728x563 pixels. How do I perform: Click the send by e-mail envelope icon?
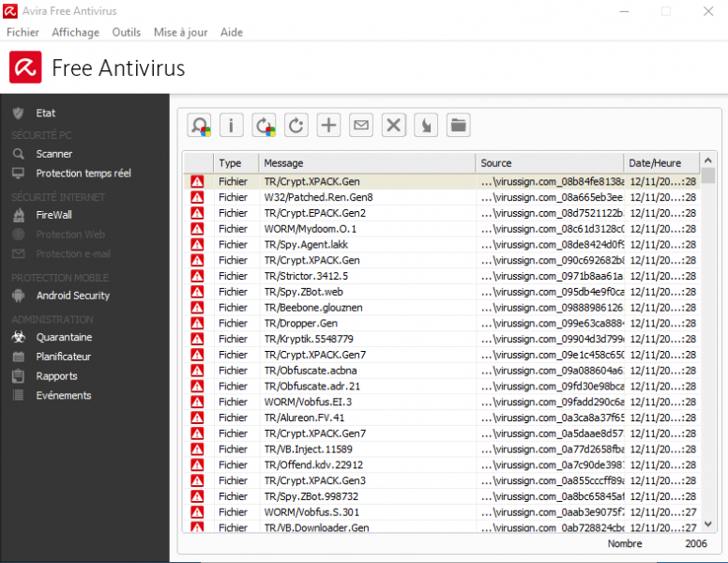pos(361,126)
